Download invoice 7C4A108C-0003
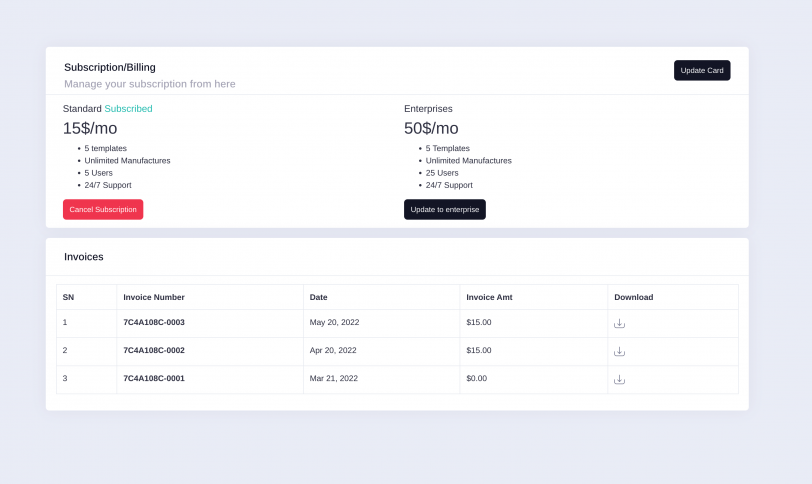 (x=619, y=323)
